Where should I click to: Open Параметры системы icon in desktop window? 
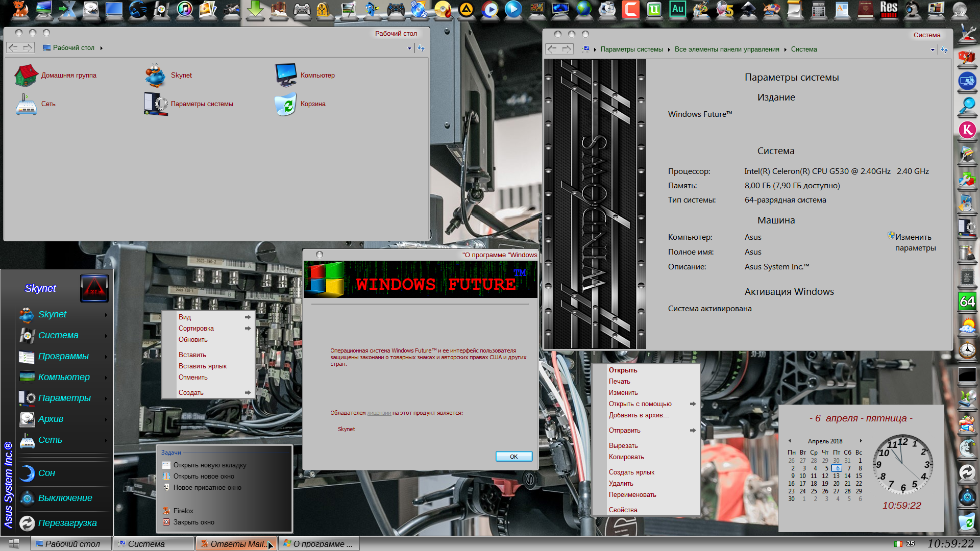188,104
